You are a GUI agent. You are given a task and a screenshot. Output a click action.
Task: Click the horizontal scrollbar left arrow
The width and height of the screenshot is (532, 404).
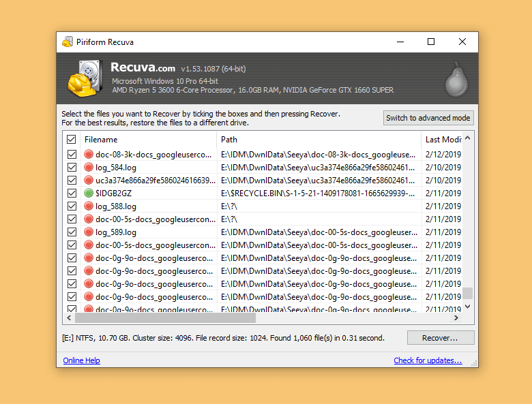[69, 318]
